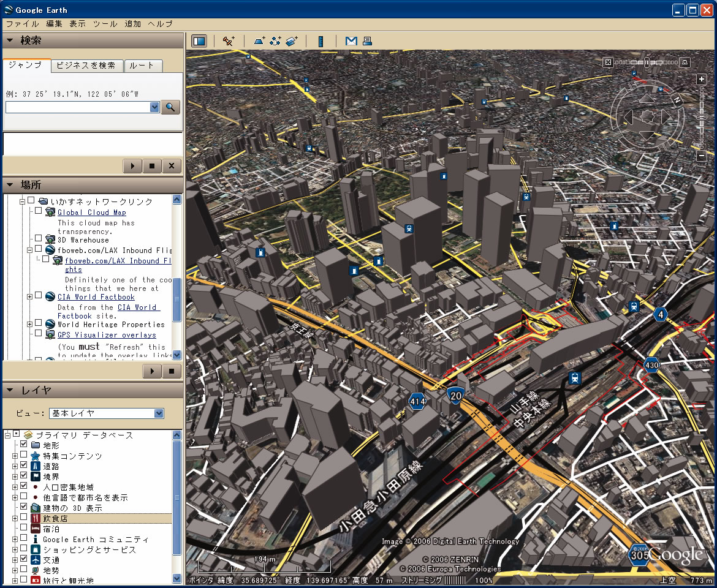Open the Global Cloud Map link
This screenshot has height=588, width=717.
tap(91, 213)
